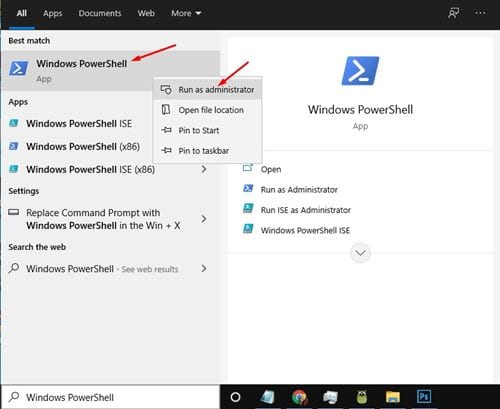This screenshot has height=409, width=500.
Task: Open the documents app icon on the taskbar
Action: point(330,397)
